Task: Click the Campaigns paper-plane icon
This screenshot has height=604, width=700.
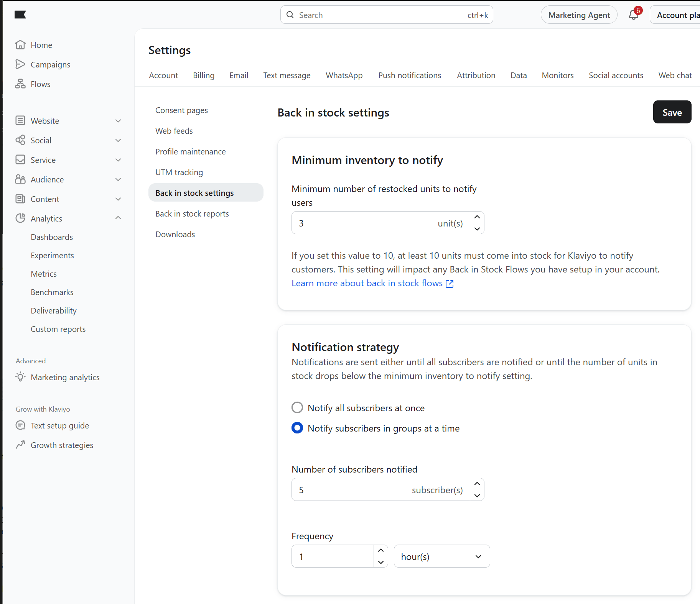Action: (x=20, y=64)
